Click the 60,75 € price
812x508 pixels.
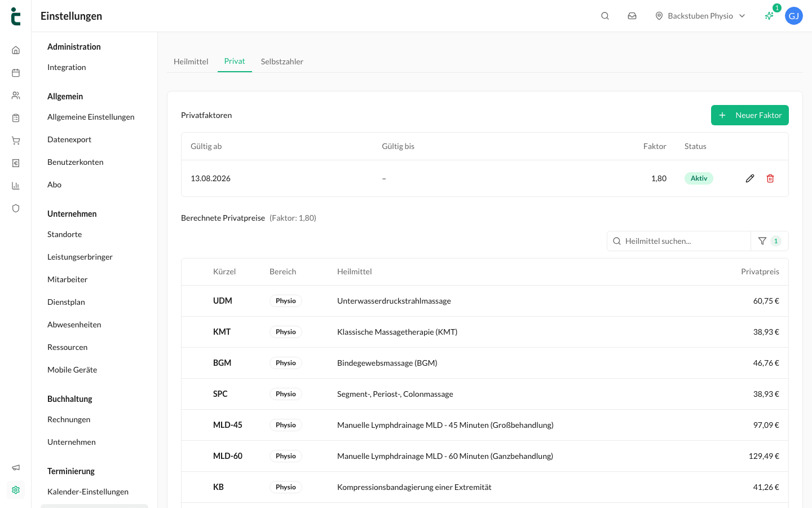(x=766, y=301)
